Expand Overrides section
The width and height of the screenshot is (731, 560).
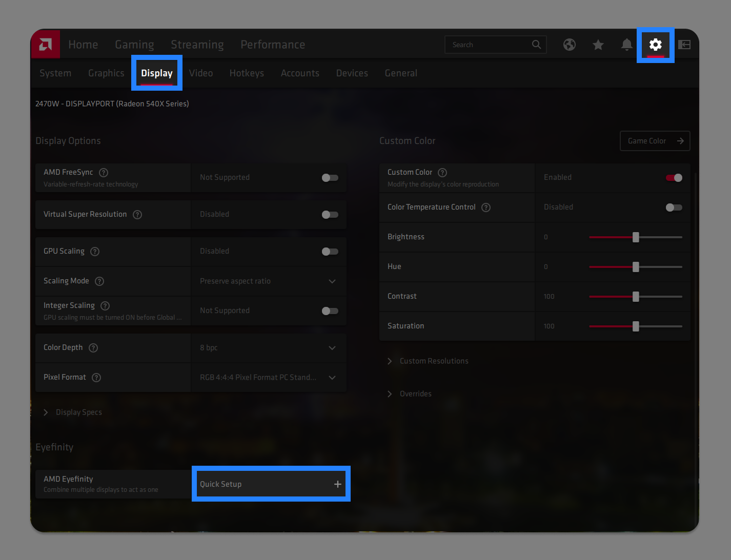point(409,394)
